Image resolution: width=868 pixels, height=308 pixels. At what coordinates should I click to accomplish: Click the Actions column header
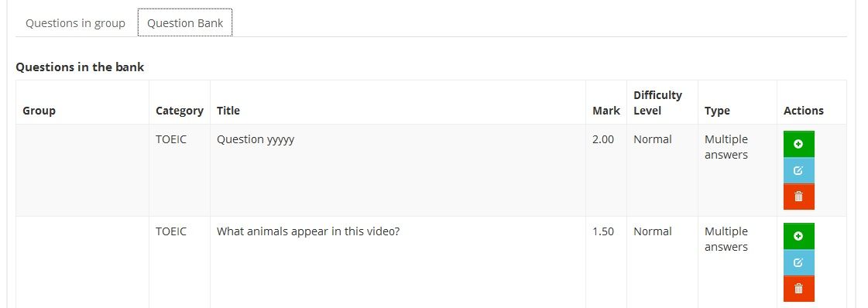point(803,111)
